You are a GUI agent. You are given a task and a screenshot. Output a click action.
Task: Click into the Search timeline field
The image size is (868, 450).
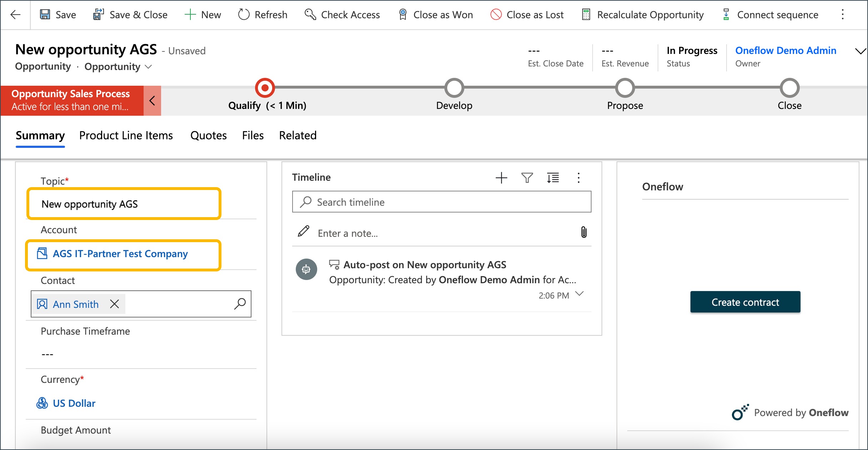click(441, 202)
